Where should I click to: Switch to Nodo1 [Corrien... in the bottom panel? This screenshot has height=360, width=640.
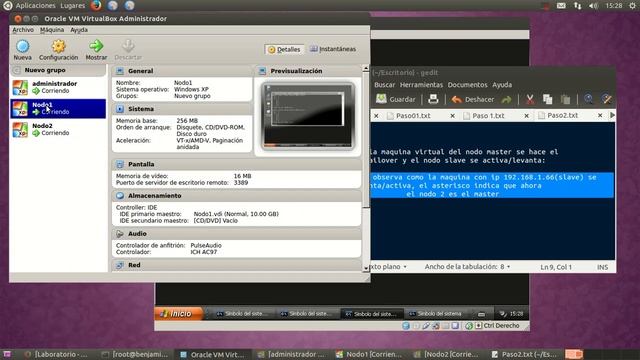368,354
